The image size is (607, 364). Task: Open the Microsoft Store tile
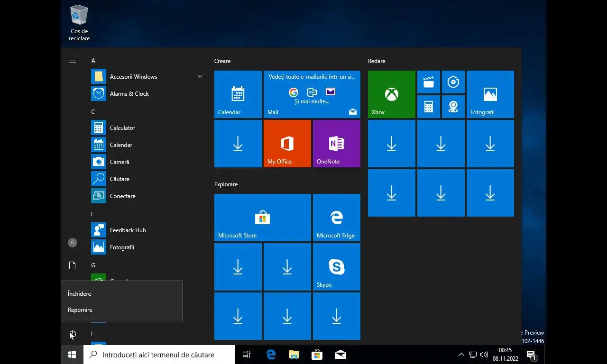(263, 218)
